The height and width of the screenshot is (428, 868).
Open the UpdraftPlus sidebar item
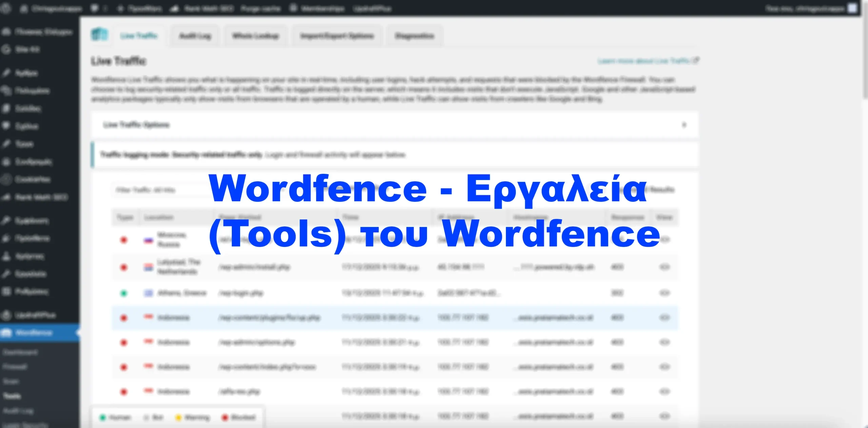click(x=40, y=315)
